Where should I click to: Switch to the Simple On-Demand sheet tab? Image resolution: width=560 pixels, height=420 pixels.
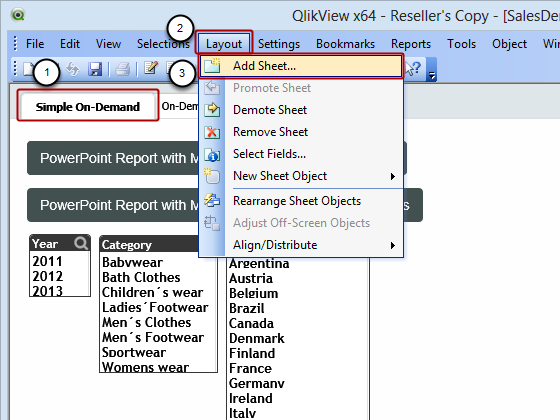pos(88,106)
